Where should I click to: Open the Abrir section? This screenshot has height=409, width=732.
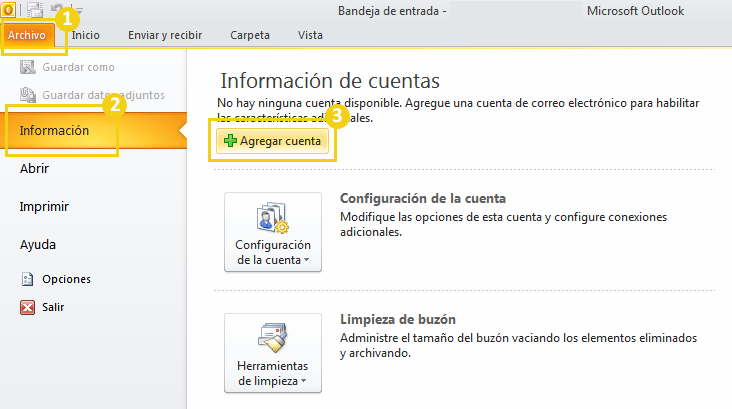(x=34, y=169)
